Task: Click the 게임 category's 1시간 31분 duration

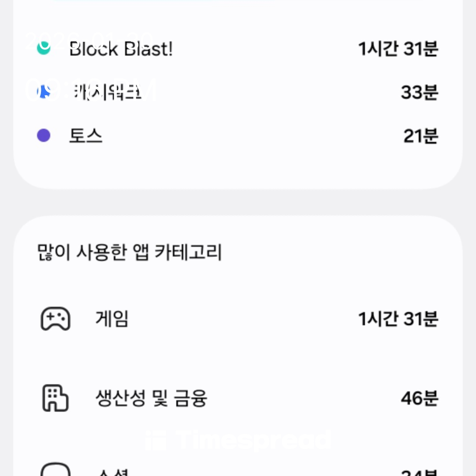Action: click(x=398, y=319)
